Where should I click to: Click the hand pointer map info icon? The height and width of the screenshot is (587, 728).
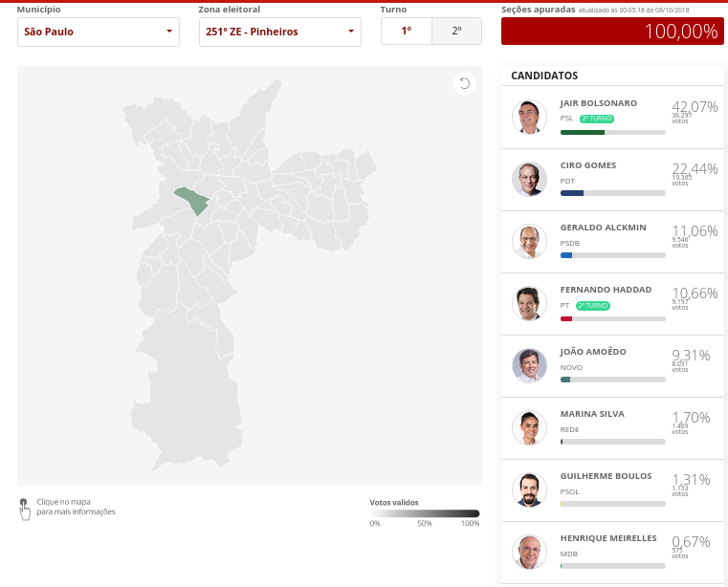[x=24, y=508]
